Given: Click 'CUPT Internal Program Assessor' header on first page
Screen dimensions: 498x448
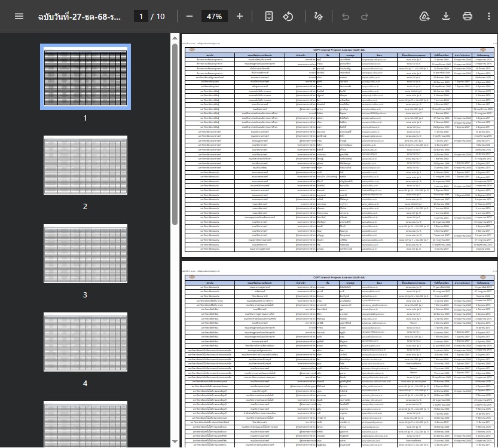Looking at the screenshot, I should pyautogui.click(x=339, y=50).
